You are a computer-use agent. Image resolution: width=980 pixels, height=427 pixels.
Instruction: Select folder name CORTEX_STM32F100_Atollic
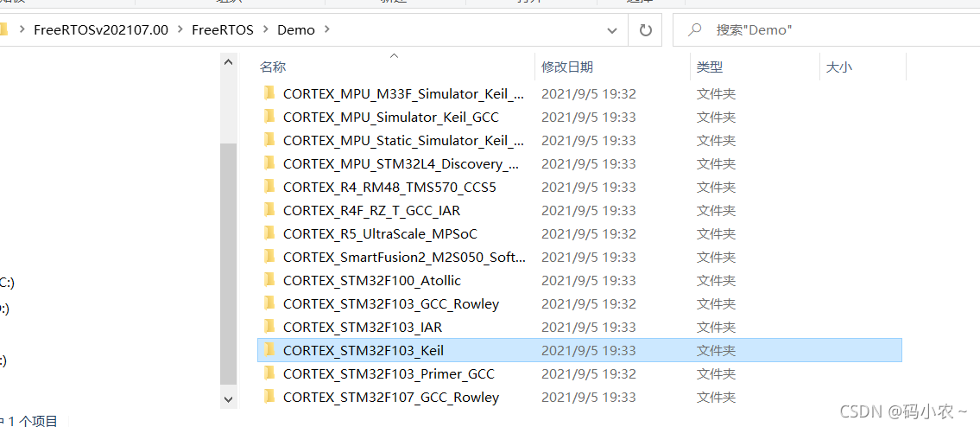pyautogui.click(x=372, y=281)
